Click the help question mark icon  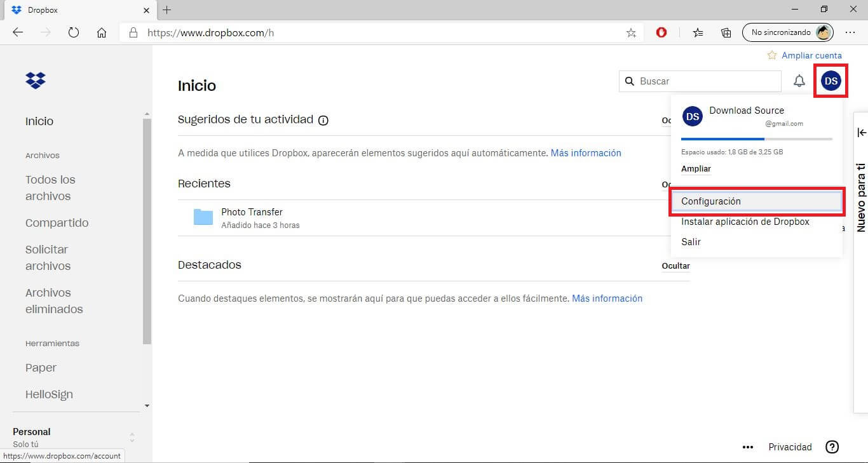pos(832,447)
